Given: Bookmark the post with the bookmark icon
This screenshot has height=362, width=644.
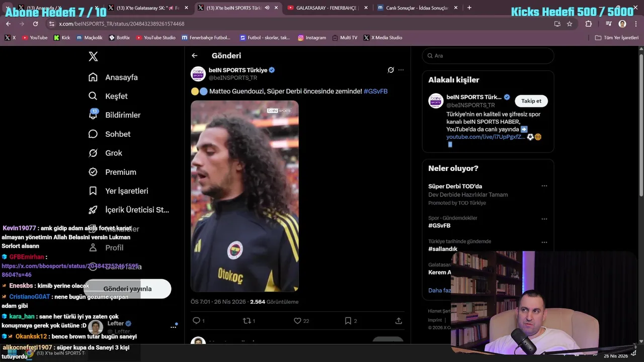Looking at the screenshot, I should tap(348, 321).
